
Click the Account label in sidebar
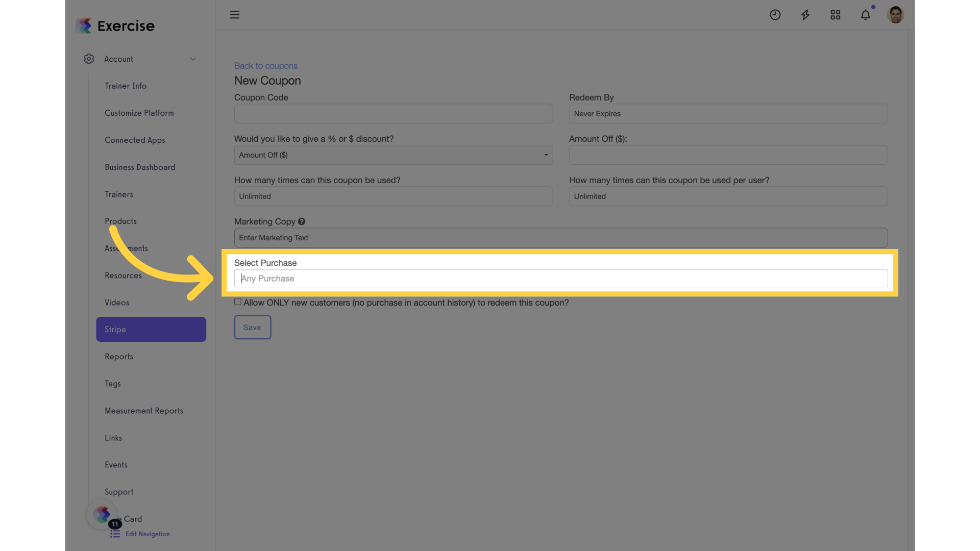click(x=118, y=59)
